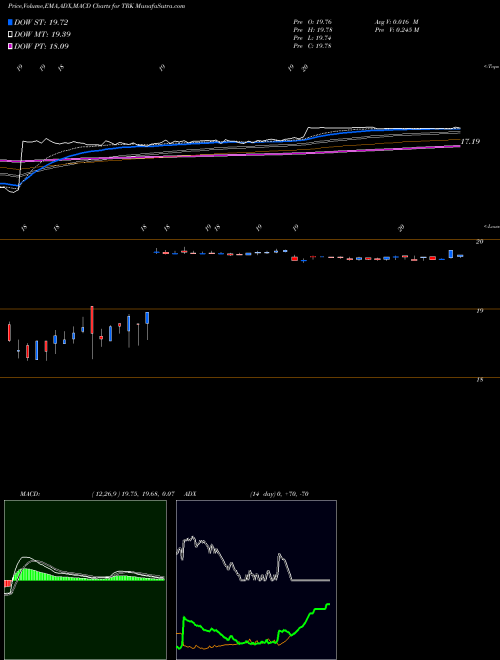Open the dark blue ADX indicator panel
This screenshot has width=500, height=660.
click(x=256, y=580)
